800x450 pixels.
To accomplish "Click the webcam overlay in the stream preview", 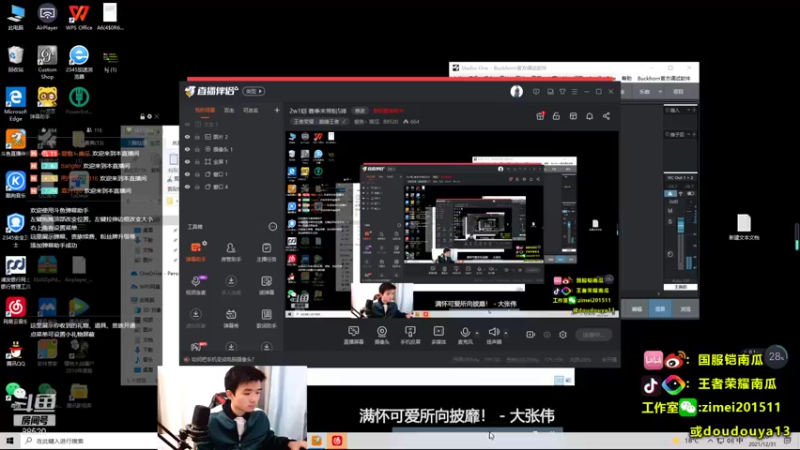I will (382, 300).
